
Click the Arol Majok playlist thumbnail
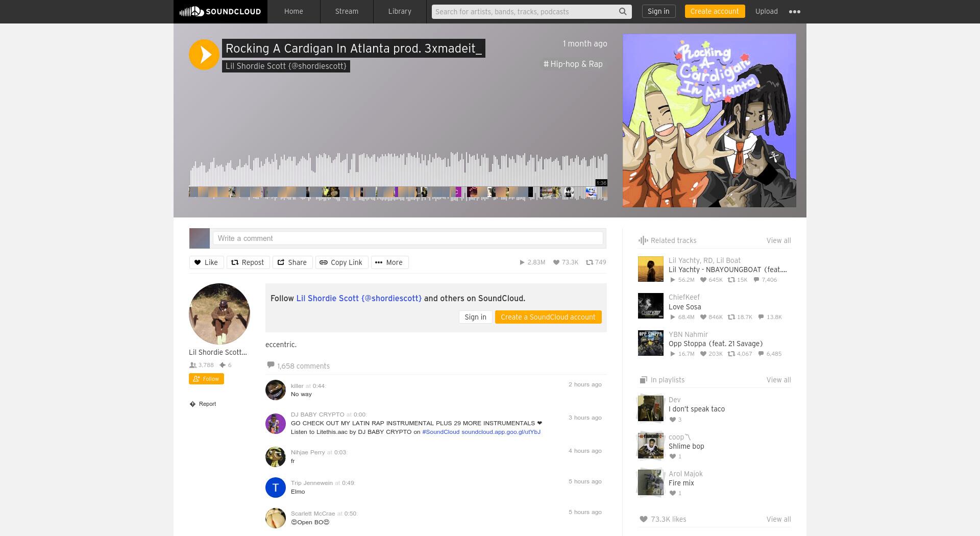651,482
